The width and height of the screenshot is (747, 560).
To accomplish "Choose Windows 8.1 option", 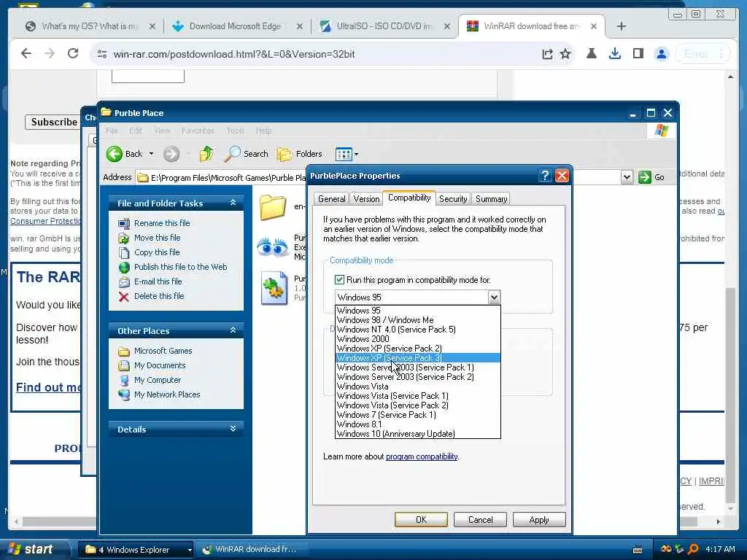I will 417,424.
